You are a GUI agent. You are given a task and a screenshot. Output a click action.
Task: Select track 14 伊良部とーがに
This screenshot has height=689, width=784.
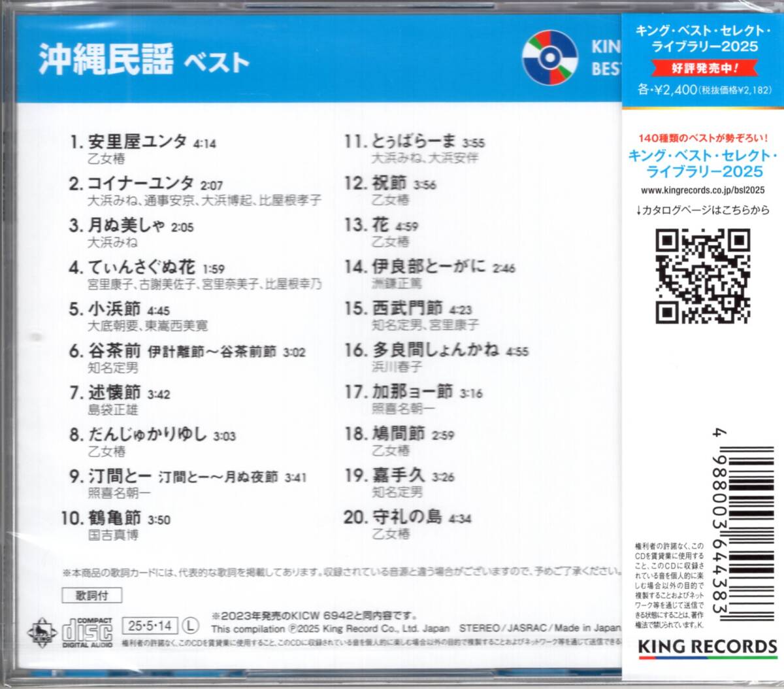[x=430, y=267]
